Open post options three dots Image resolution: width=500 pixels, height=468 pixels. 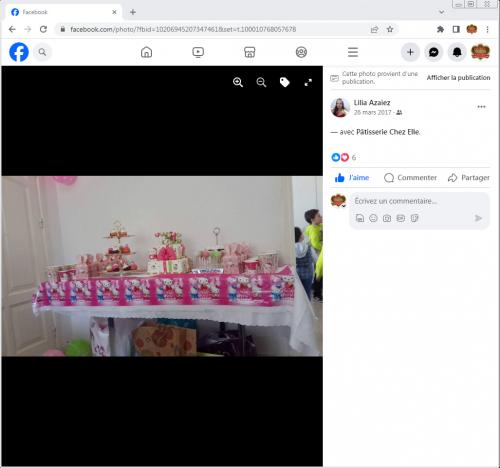point(481,107)
